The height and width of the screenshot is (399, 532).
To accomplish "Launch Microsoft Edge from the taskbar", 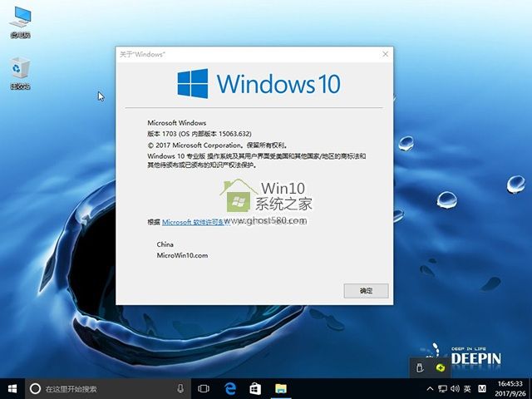I will [231, 389].
